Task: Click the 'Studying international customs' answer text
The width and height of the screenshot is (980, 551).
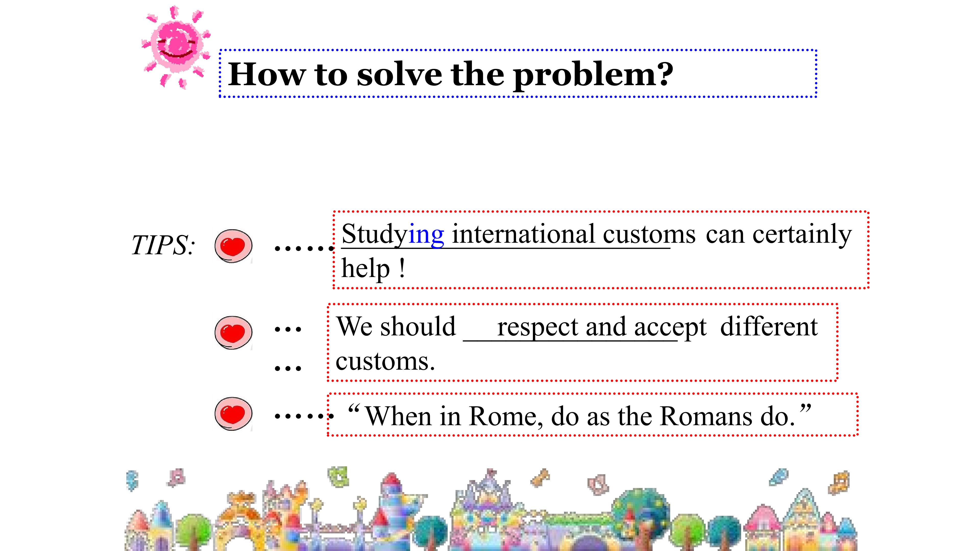Action: (519, 235)
